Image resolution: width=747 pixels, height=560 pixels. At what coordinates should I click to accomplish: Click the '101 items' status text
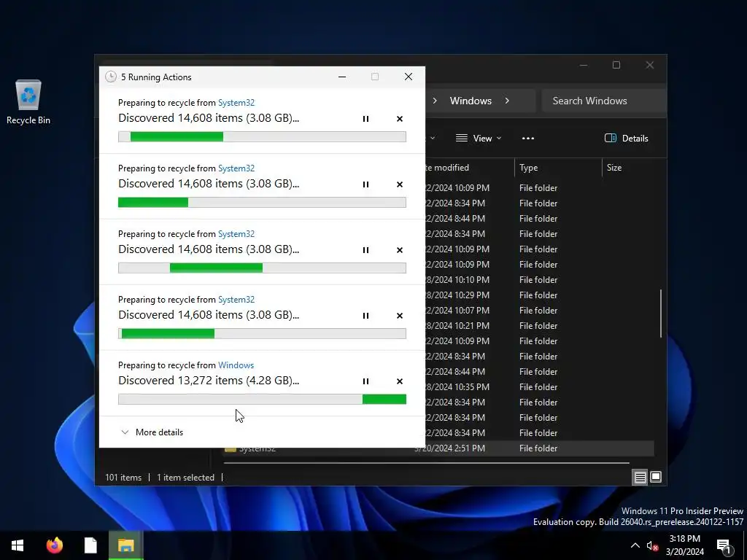click(123, 477)
